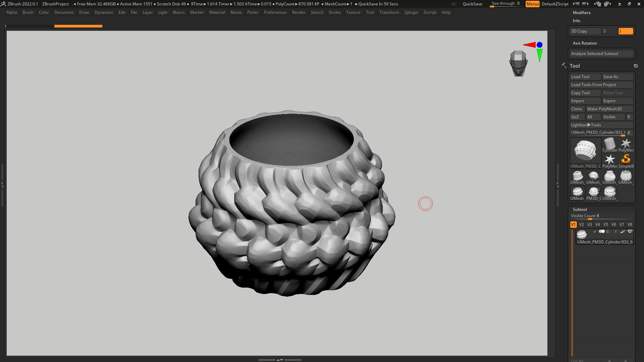644x362 pixels.
Task: Toggle the subtool intersection boolean mode icon
Action: 616,231
